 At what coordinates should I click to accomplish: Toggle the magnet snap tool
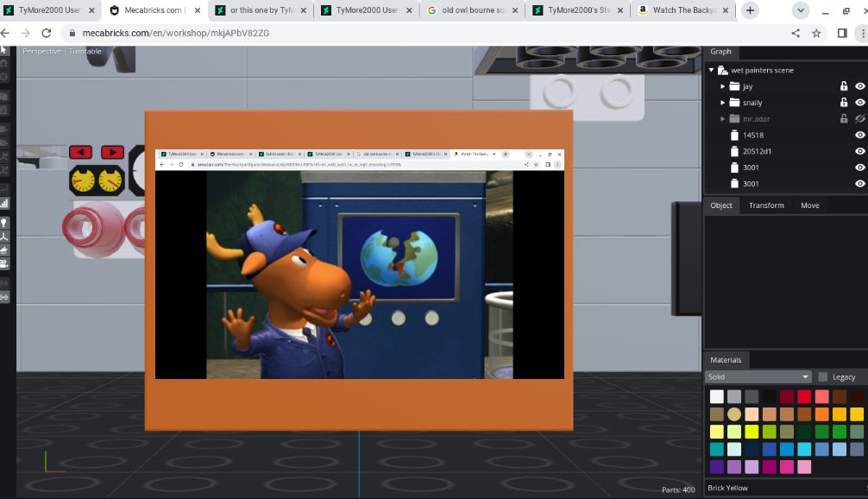(x=3, y=63)
